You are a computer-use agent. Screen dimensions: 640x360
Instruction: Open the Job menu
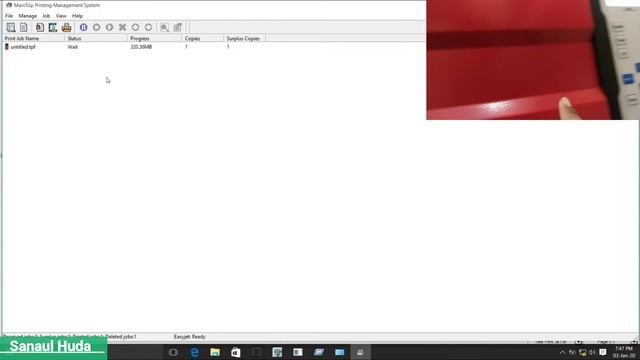[46, 16]
